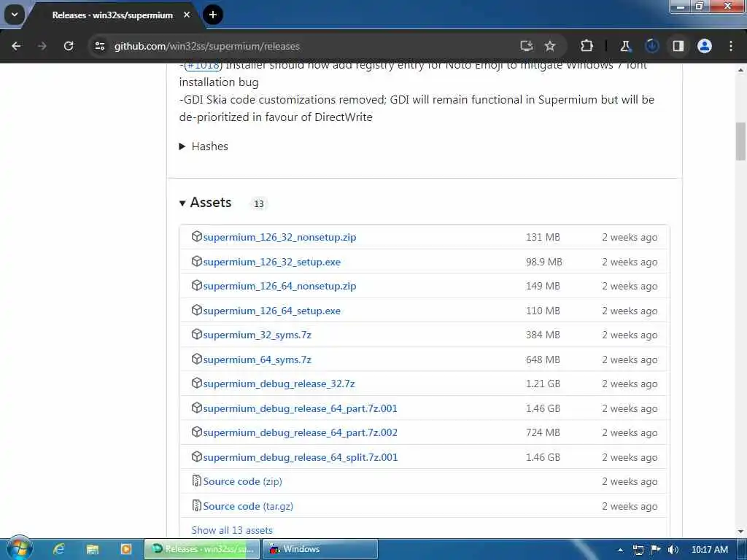The width and height of the screenshot is (747, 560).
Task: Click package icon beside supermium_126_64_setup.exe
Action: pos(196,310)
